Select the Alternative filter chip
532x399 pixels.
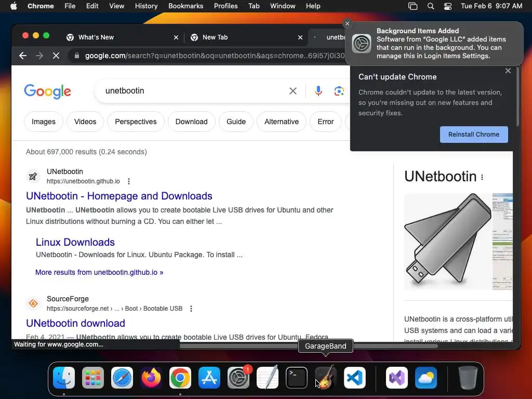pyautogui.click(x=282, y=122)
